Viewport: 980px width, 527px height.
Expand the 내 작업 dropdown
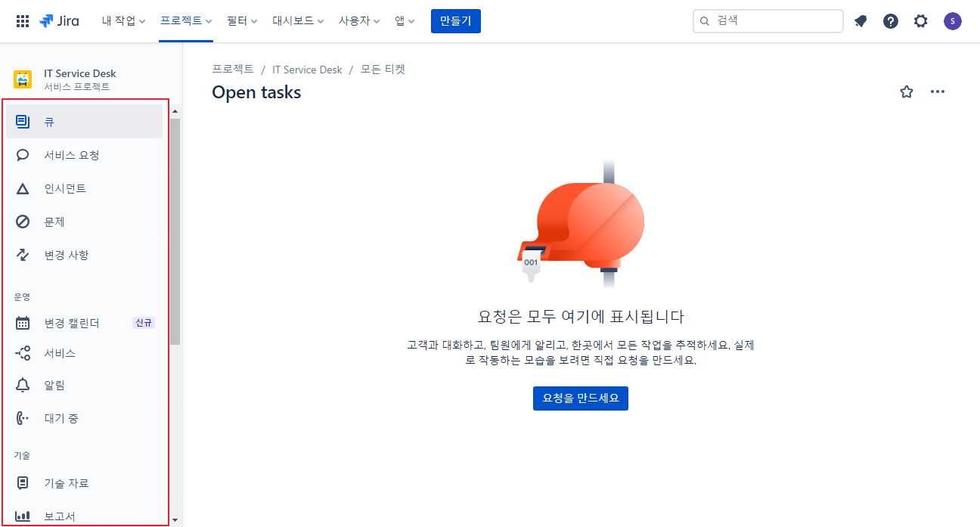point(124,21)
